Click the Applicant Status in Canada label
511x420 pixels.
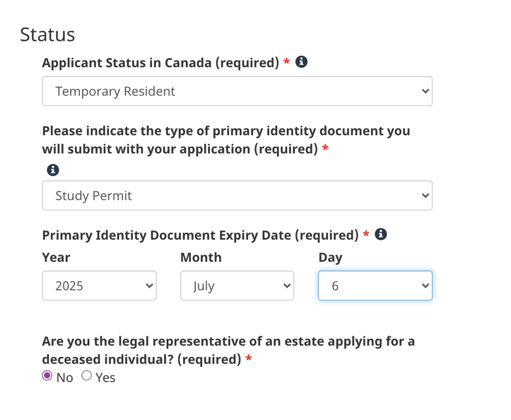[x=161, y=62]
